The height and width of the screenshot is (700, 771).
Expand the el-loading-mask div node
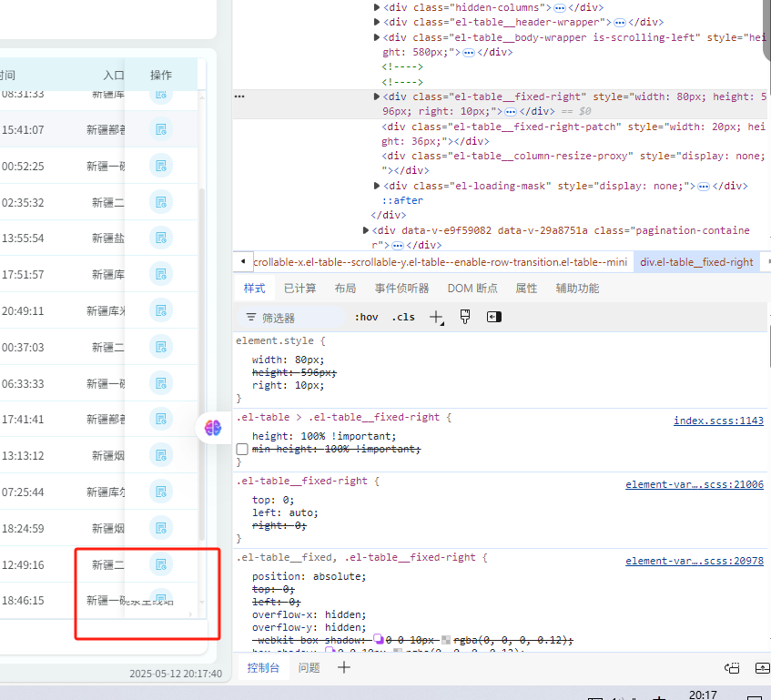click(377, 186)
